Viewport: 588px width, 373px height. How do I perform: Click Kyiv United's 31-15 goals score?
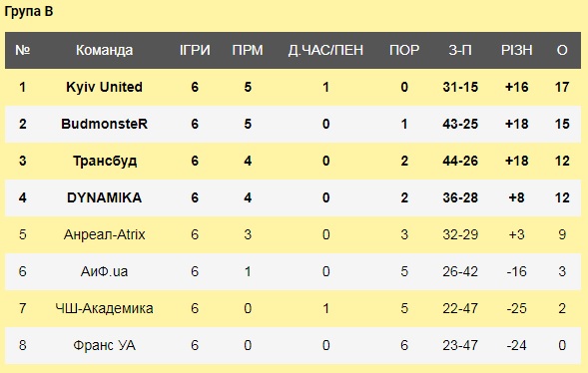460,87
